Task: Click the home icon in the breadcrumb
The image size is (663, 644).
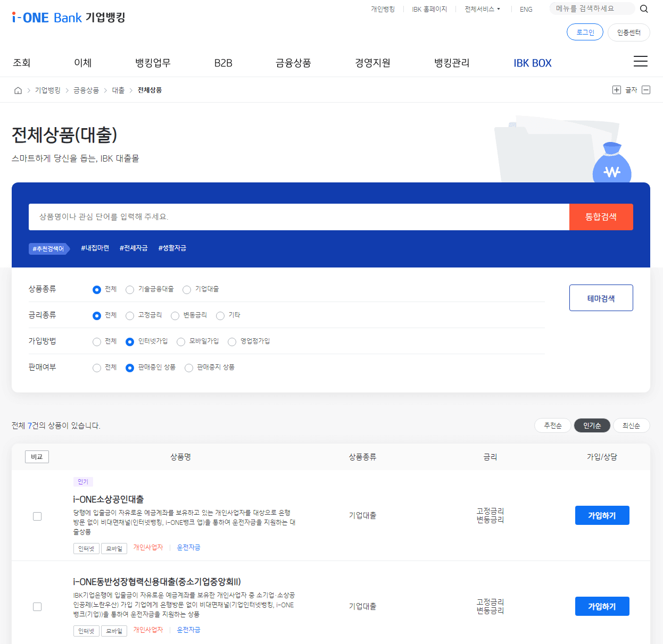Action: (17, 90)
